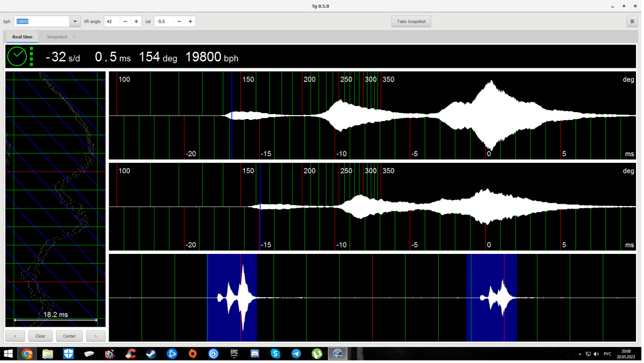The height and width of the screenshot is (363, 644).
Task: Open Telegram from the taskbar
Action: 296,354
